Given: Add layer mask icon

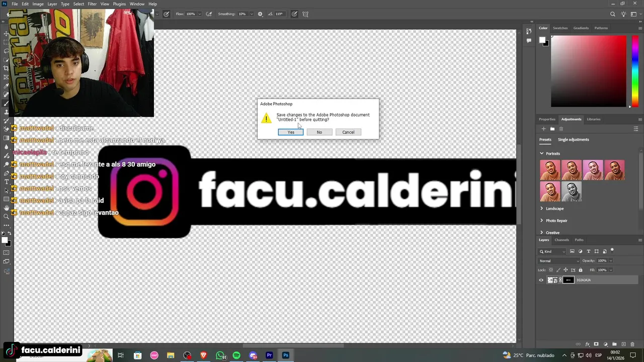Looking at the screenshot, I should [596, 344].
